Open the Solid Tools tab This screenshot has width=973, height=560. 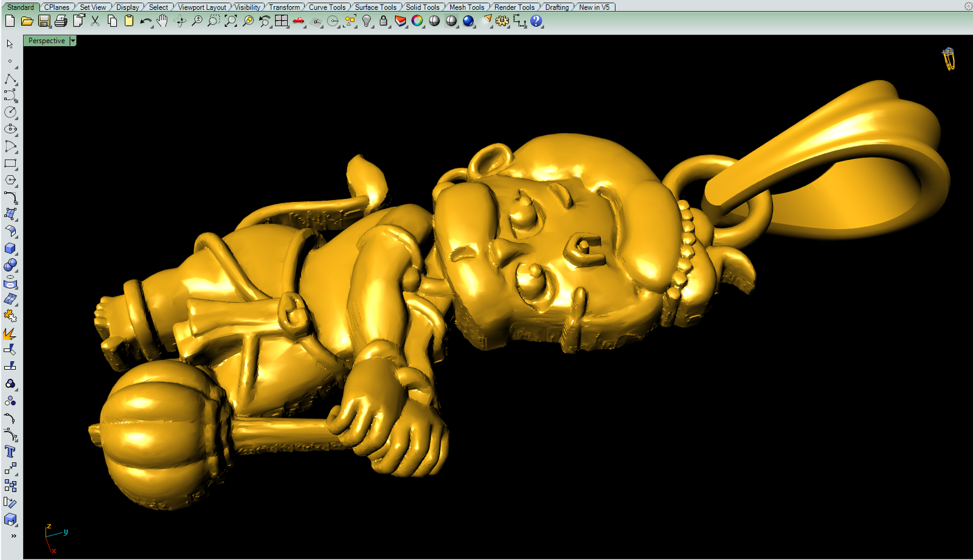[423, 7]
